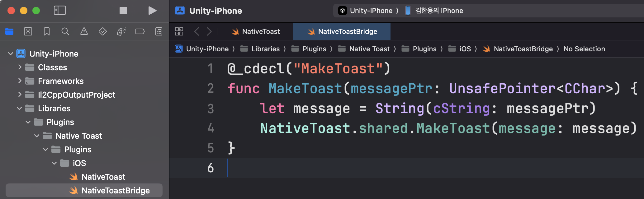The height and width of the screenshot is (199, 644).
Task: Choose the 김한용의 iPhone run destination
Action: click(434, 11)
